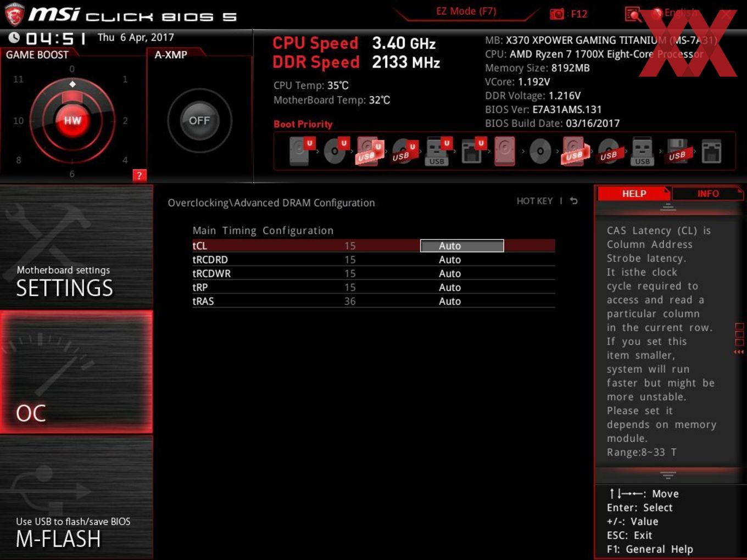This screenshot has height=560, width=747.
Task: Select the highlighted legacy hard disk icon without a badge
Action: pos(505,152)
